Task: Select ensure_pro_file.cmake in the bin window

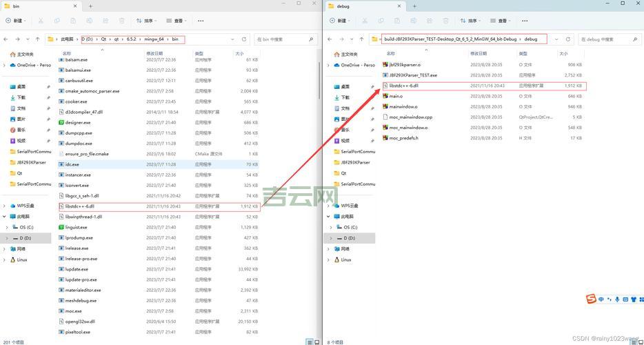Action: click(x=159, y=154)
